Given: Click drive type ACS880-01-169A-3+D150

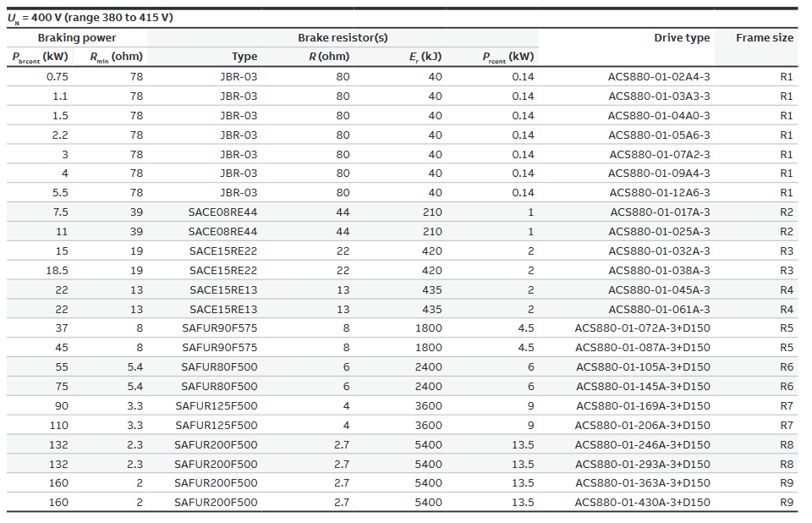Looking at the screenshot, I should 643,406.
